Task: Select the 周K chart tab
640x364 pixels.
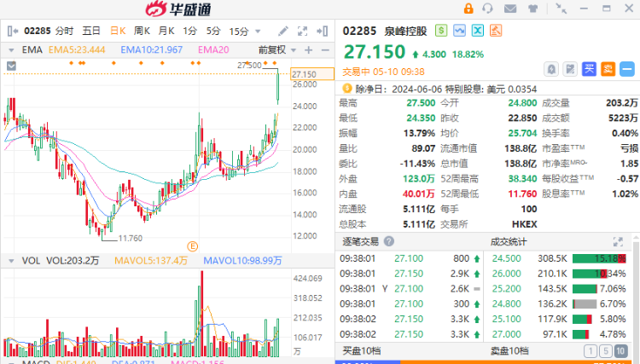Action: point(142,31)
